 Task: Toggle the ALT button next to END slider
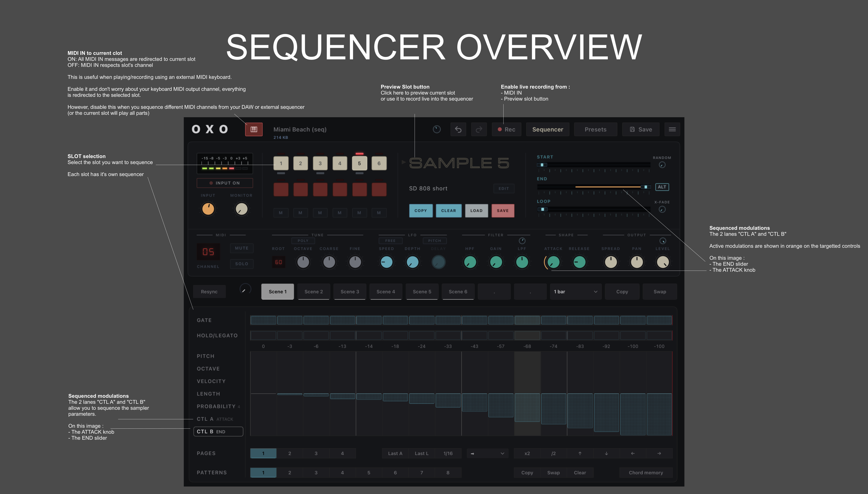(662, 187)
